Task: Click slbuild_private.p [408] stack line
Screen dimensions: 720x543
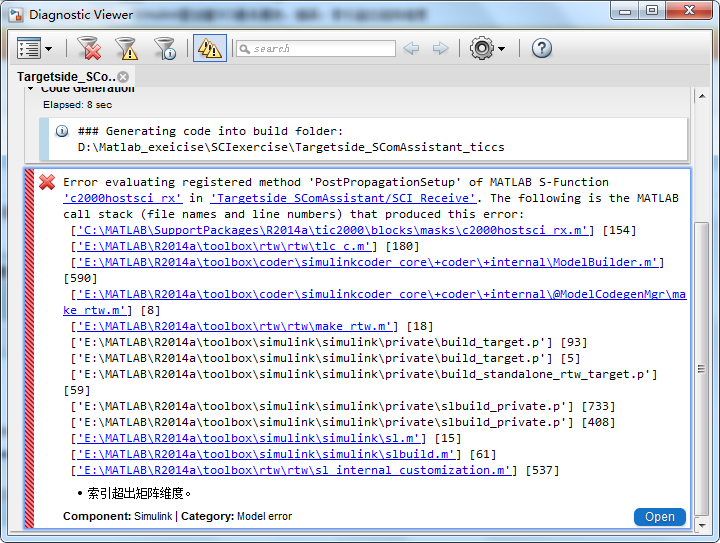Action: pos(343,422)
